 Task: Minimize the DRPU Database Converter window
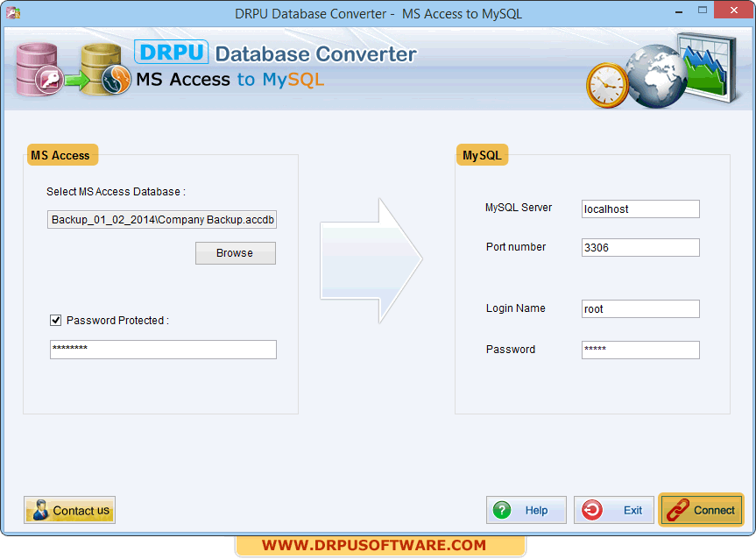coord(679,11)
